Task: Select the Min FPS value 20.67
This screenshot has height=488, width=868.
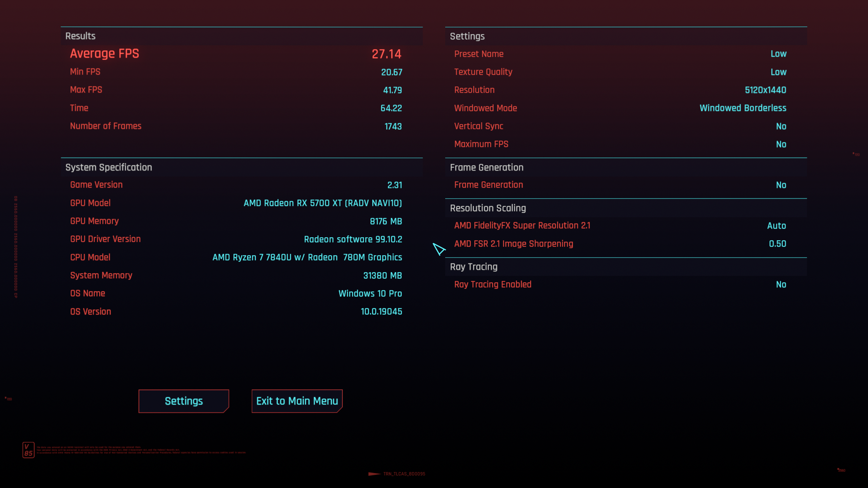Action: tap(392, 72)
